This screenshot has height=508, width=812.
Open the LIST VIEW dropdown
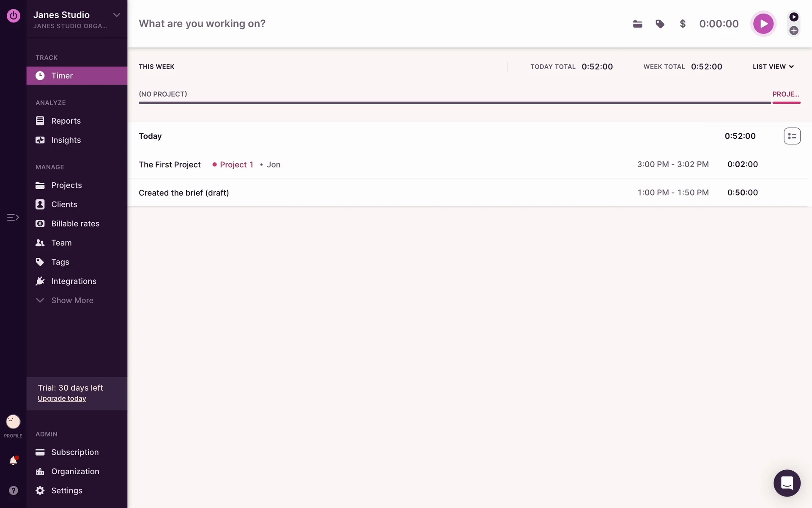[x=773, y=66]
